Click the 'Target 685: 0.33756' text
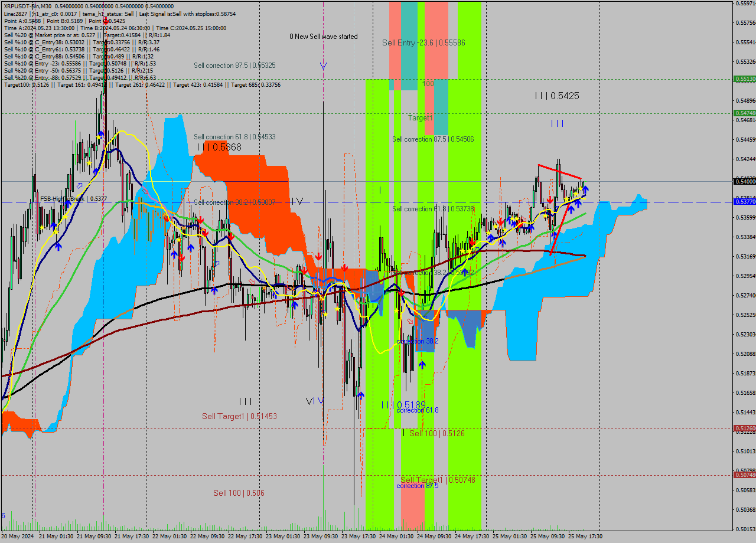Viewport: 756px width, 543px height. click(256, 85)
